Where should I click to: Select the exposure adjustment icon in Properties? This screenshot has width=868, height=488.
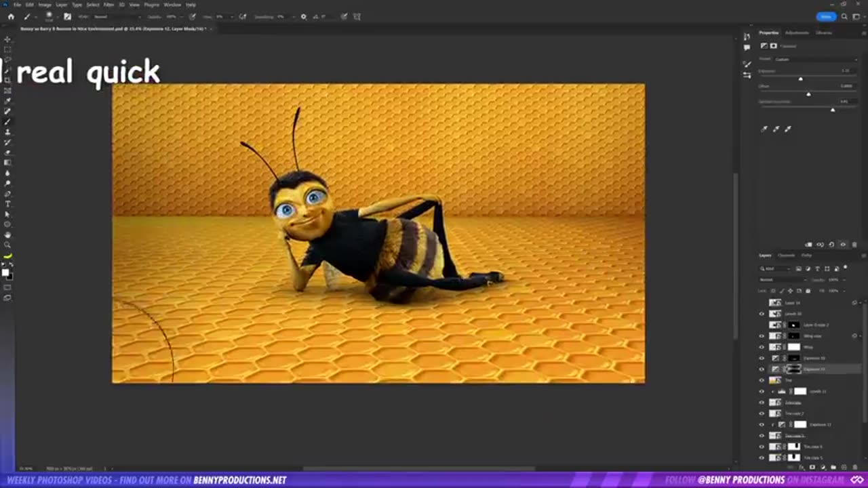[764, 45]
